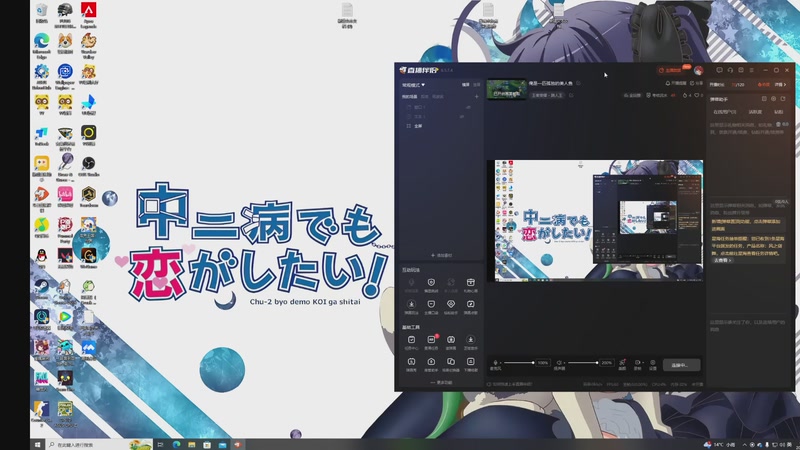
Task: Click the add material button below source list
Action: tap(441, 255)
